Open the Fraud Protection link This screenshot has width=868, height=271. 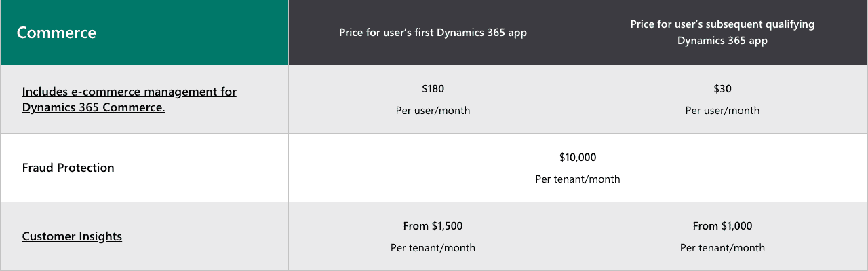[x=68, y=168]
